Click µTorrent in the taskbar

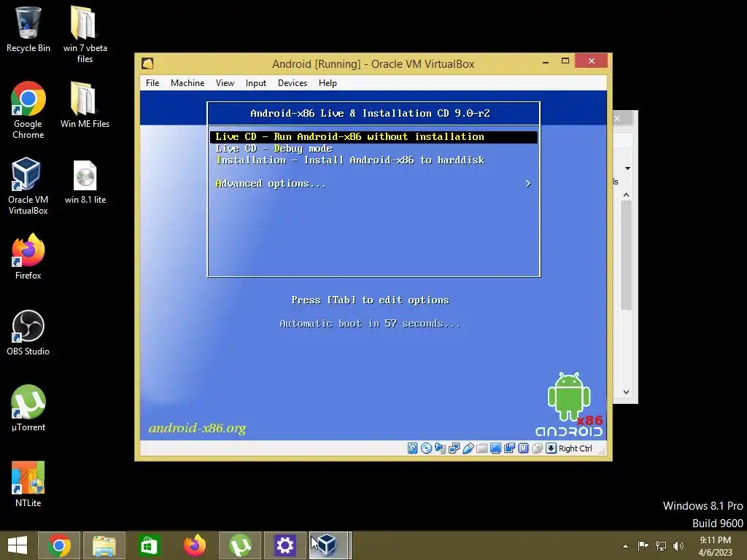[239, 545]
